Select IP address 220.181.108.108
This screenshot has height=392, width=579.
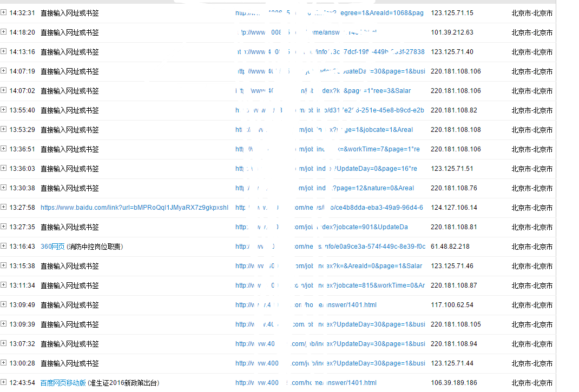(456, 130)
